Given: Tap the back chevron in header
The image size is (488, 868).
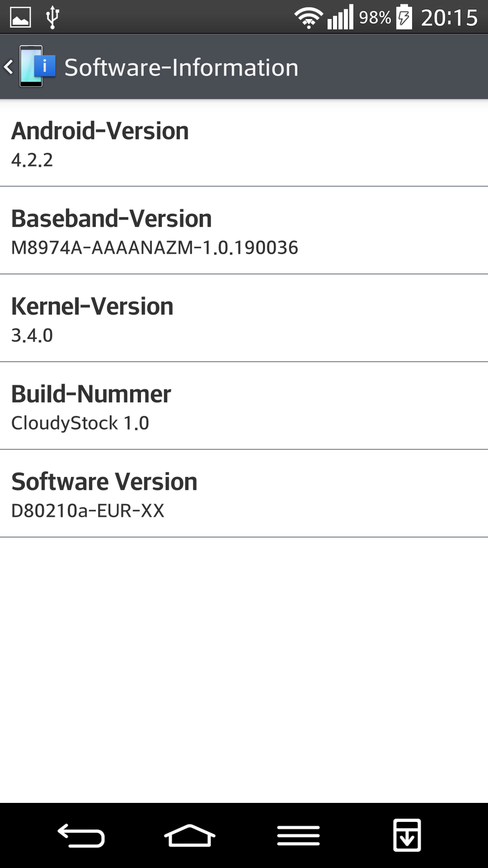Looking at the screenshot, I should 9,67.
